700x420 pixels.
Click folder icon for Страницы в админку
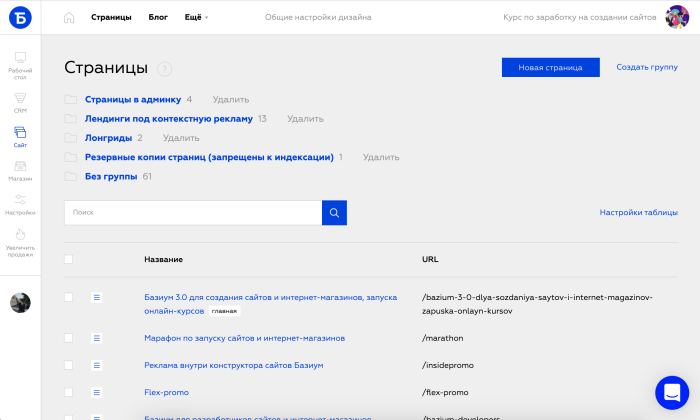tap(71, 99)
